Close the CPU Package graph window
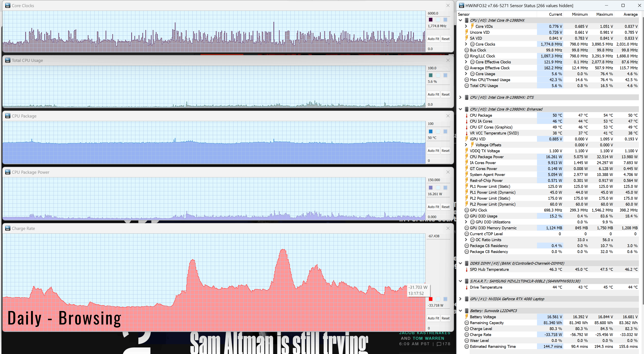The height and width of the screenshot is (354, 644). coord(448,116)
